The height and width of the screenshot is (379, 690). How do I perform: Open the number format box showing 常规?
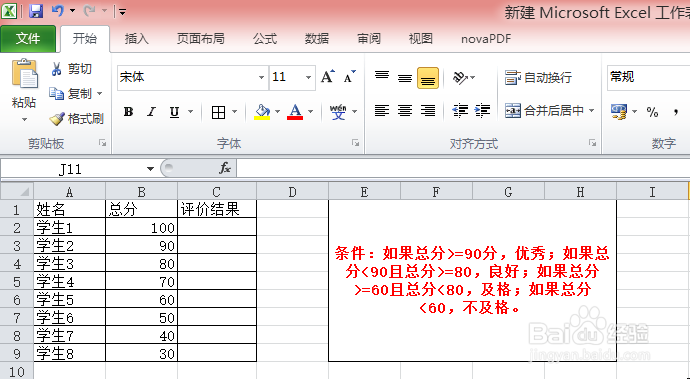click(x=648, y=77)
